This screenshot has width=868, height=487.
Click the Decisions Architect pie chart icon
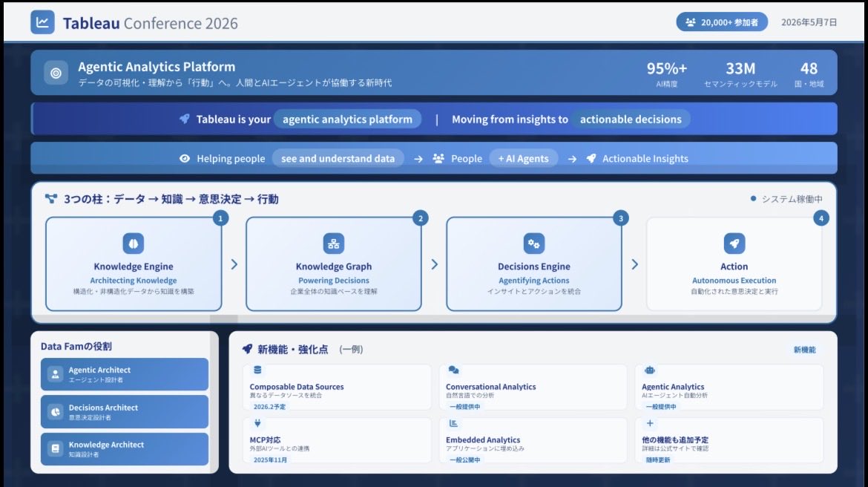click(56, 412)
